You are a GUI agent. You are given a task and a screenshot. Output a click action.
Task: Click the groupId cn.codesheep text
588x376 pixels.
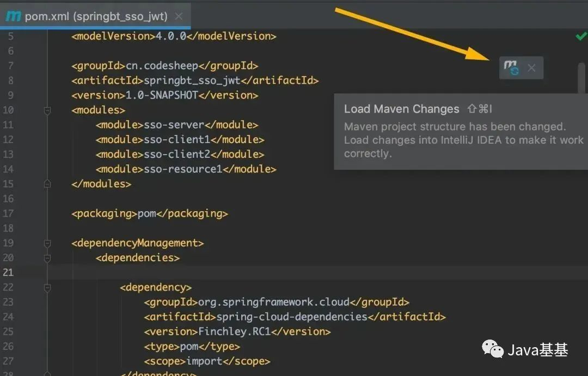[x=162, y=66]
